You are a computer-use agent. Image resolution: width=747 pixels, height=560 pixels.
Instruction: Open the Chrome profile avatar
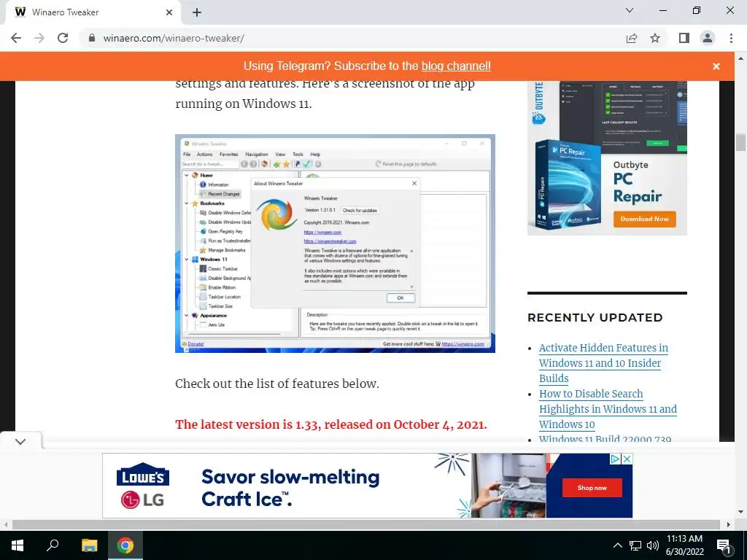[x=708, y=38]
